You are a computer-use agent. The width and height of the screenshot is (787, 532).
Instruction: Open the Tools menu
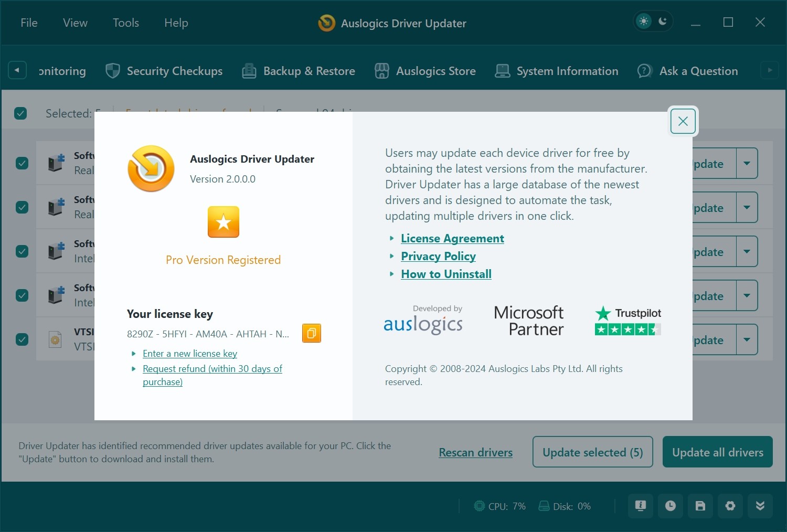[x=126, y=23]
